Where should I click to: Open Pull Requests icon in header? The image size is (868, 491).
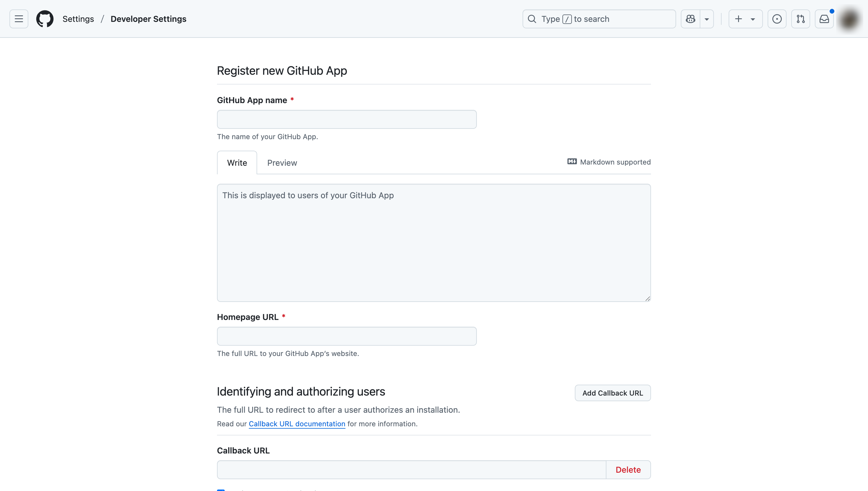(801, 19)
